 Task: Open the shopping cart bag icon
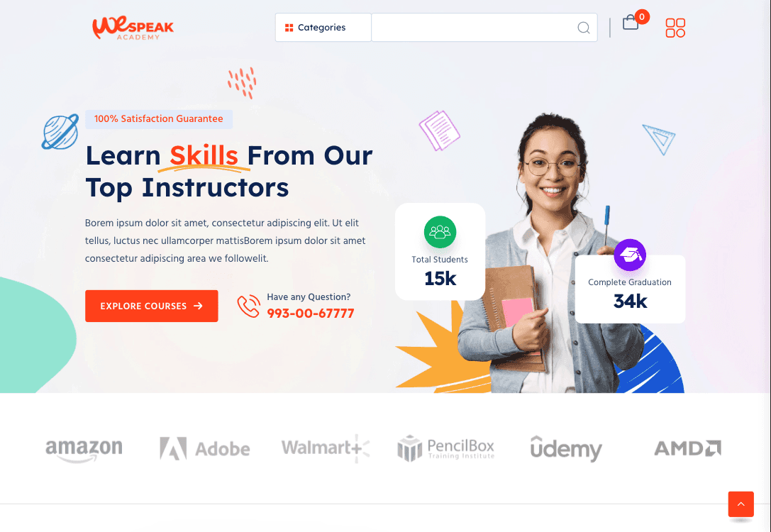point(631,23)
